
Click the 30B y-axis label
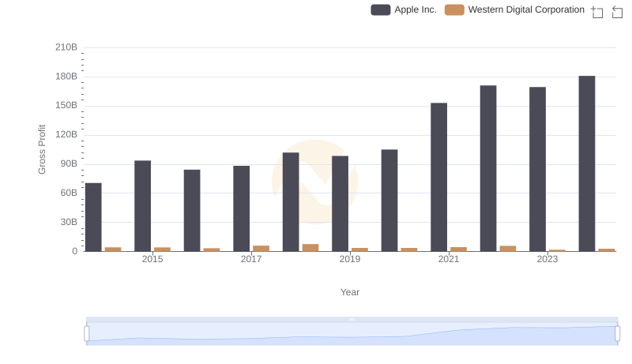tap(69, 222)
